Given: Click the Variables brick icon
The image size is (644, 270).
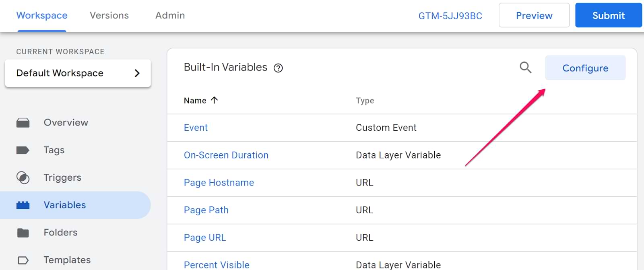Looking at the screenshot, I should [x=23, y=205].
